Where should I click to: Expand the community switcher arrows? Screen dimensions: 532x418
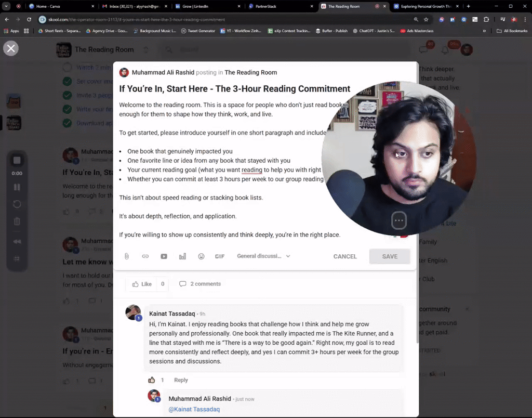pos(146,50)
